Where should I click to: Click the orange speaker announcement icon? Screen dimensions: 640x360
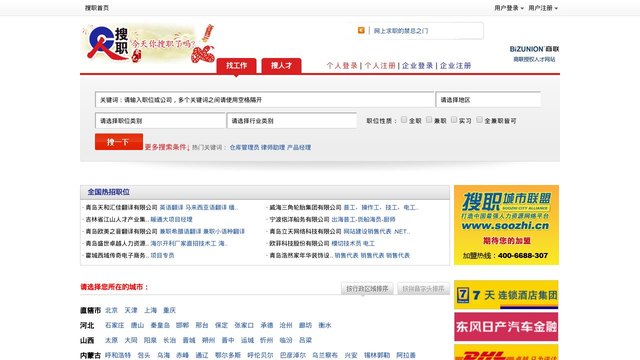[x=361, y=30]
